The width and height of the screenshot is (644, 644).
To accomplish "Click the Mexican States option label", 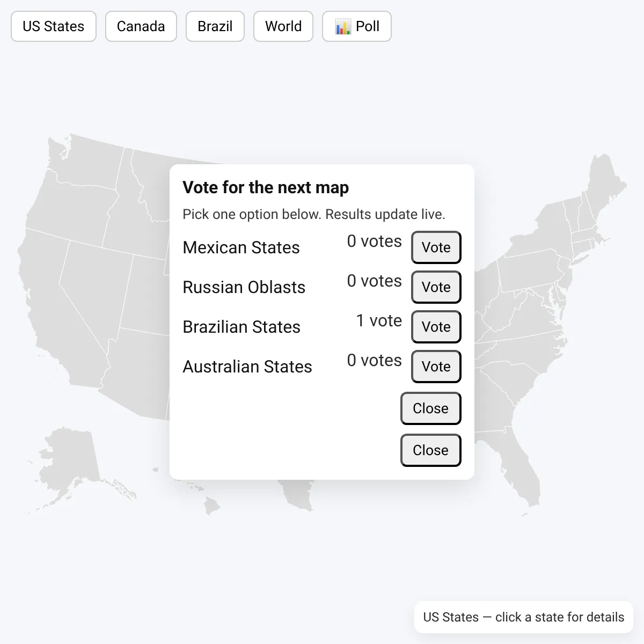I will click(241, 247).
